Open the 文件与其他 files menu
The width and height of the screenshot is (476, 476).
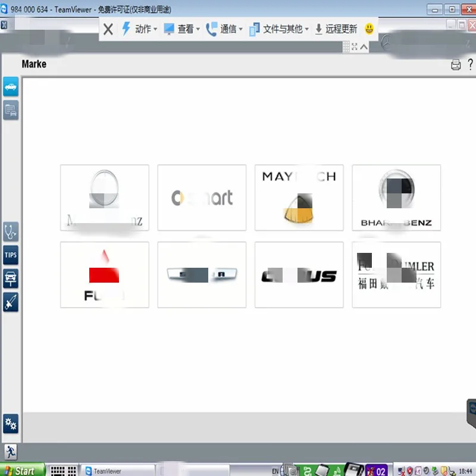[278, 29]
